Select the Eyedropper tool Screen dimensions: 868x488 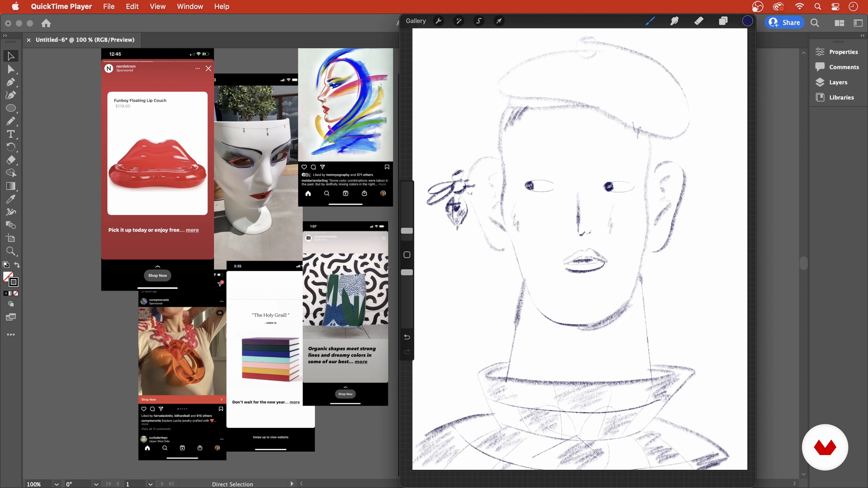coord(11,199)
